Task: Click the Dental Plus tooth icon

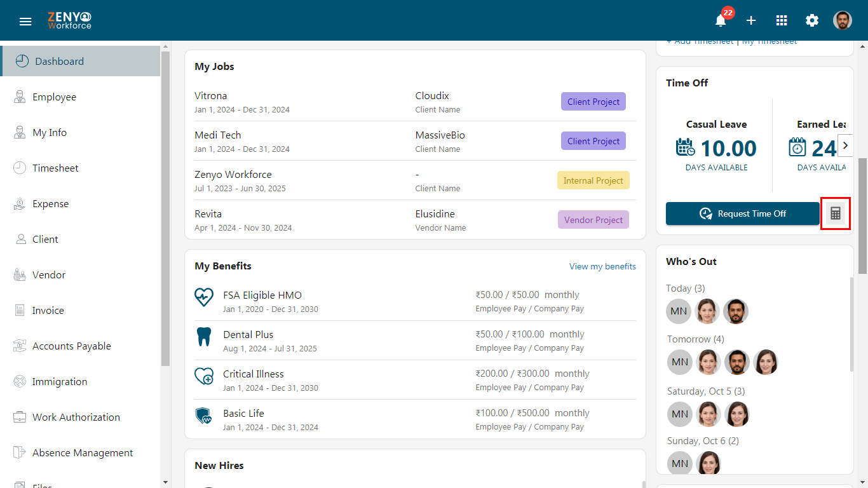Action: tap(204, 336)
